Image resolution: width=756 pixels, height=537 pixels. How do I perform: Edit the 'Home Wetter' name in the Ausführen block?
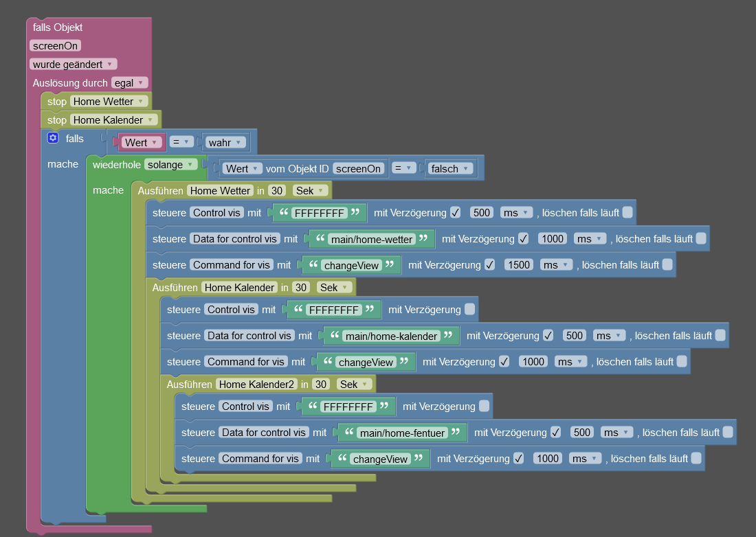221,191
